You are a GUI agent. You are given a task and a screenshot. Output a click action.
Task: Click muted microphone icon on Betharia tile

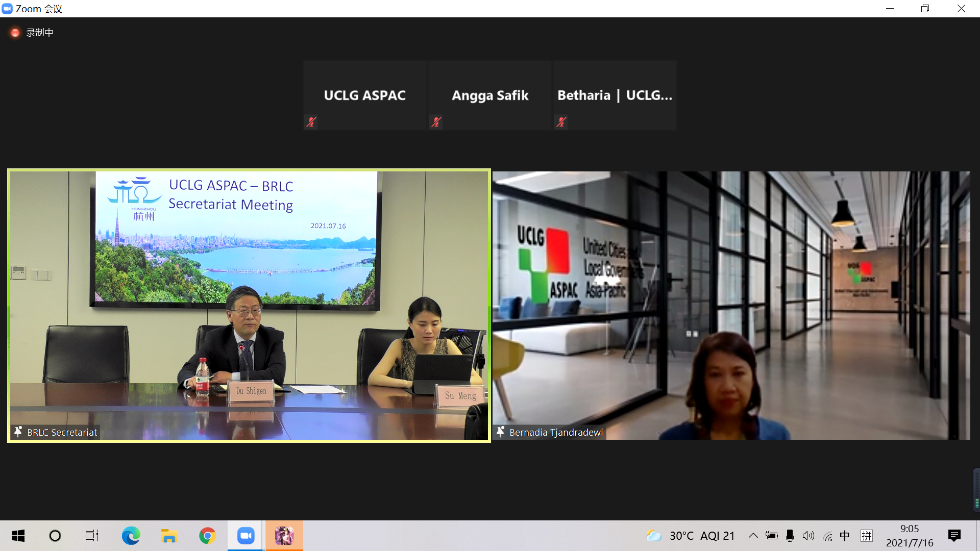coord(561,122)
